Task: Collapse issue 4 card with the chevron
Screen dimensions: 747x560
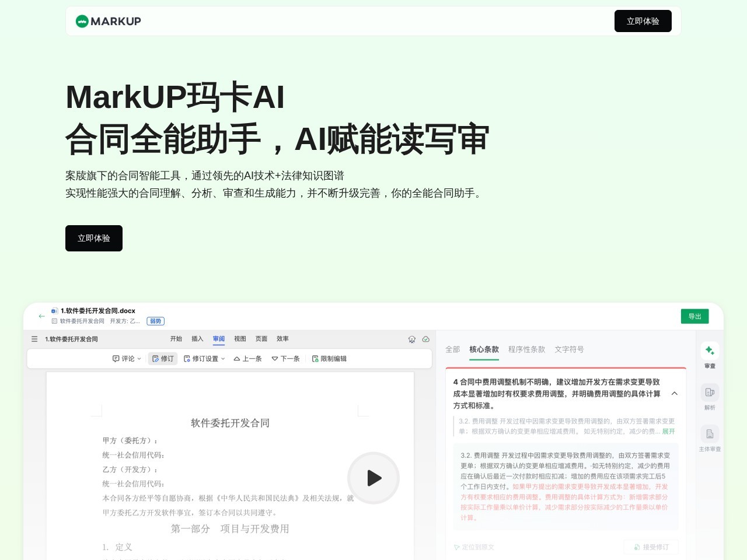Action: point(675,394)
